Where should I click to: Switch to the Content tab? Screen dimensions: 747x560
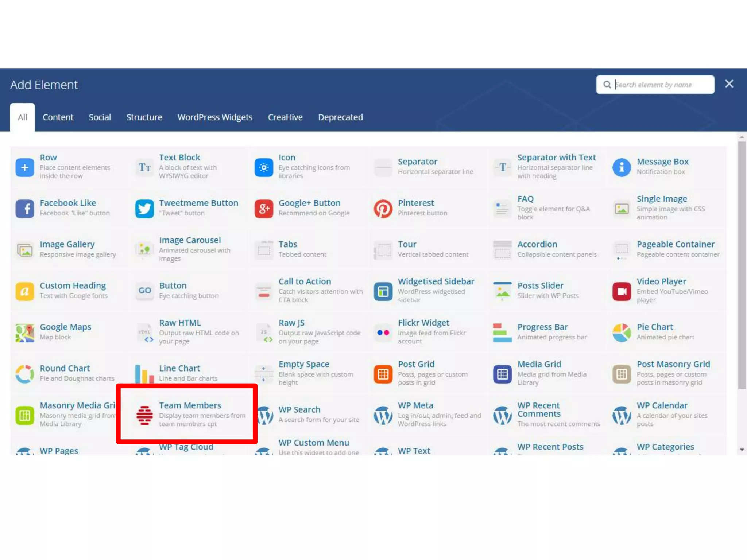tap(58, 117)
